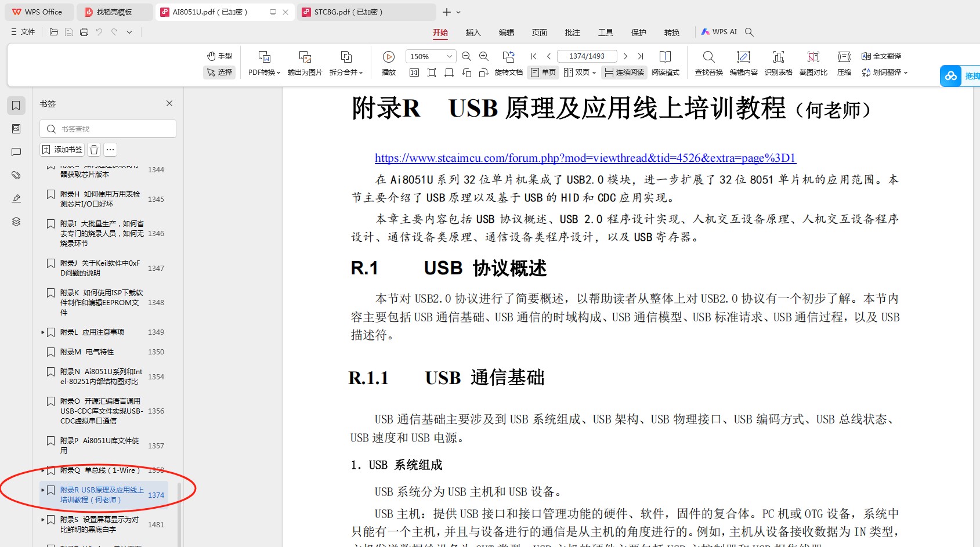Toggle 双页 double page view

[x=577, y=73]
